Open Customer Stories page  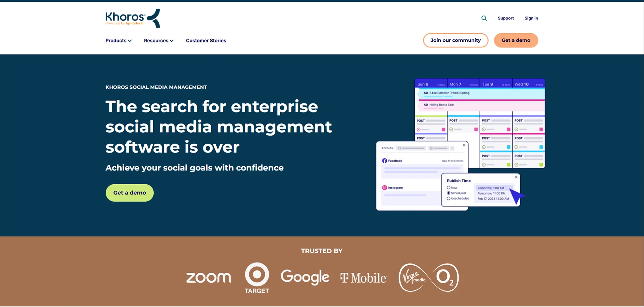206,41
